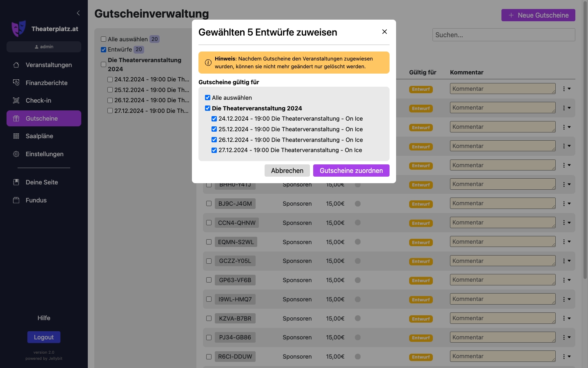Click the Fundus icon in sidebar
588x368 pixels.
tap(16, 200)
